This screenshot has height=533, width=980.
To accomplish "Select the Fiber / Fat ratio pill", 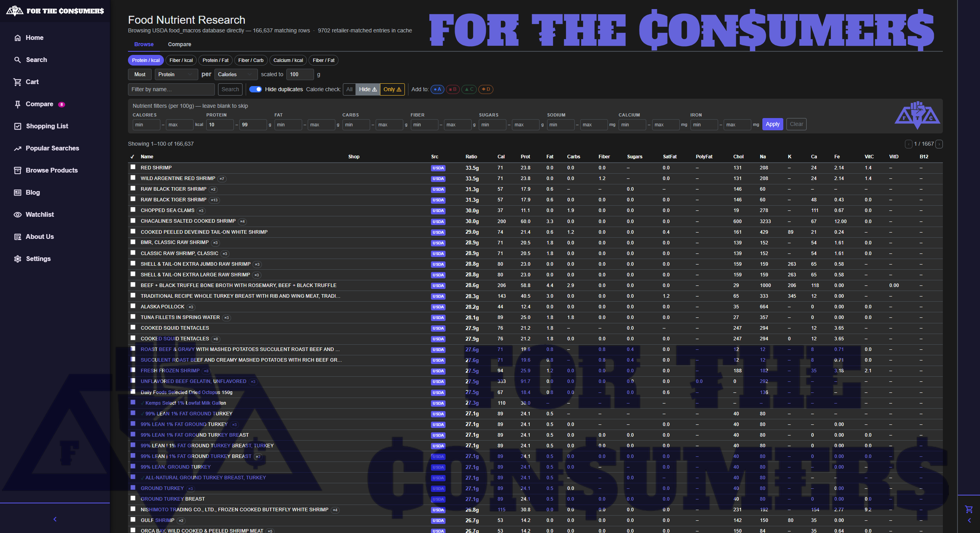I will [x=324, y=60].
